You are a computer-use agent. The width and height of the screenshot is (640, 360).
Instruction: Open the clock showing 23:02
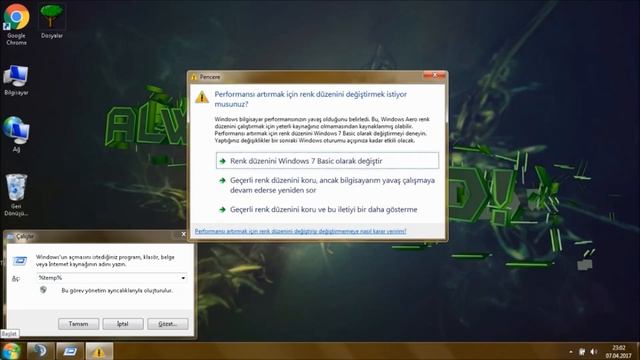[619, 351]
